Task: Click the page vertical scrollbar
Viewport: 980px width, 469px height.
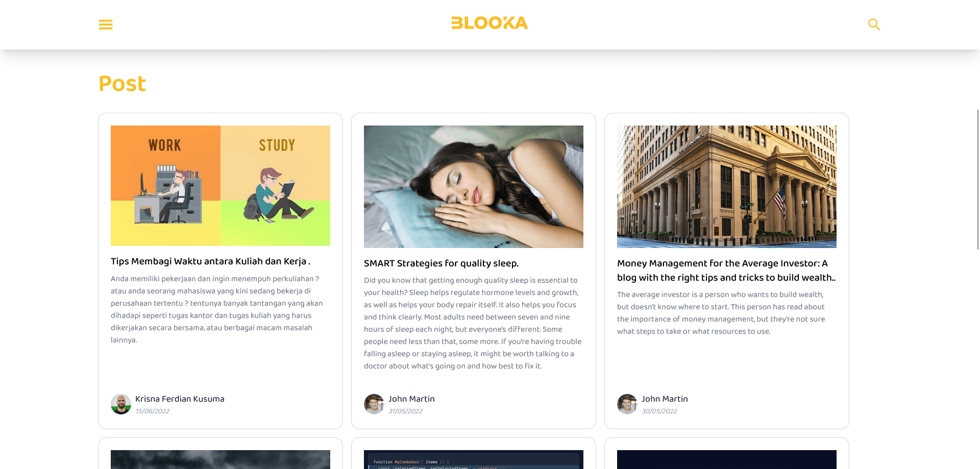Action: [978, 179]
